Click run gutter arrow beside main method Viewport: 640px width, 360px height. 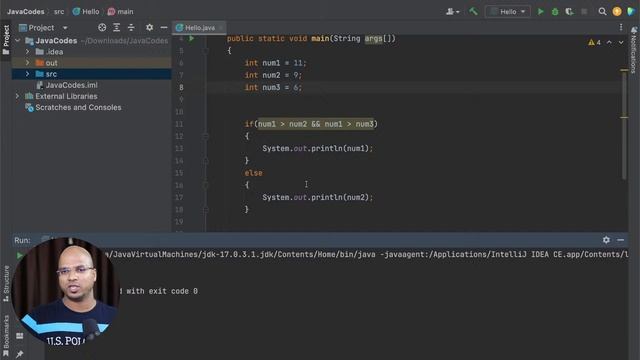[x=191, y=38]
